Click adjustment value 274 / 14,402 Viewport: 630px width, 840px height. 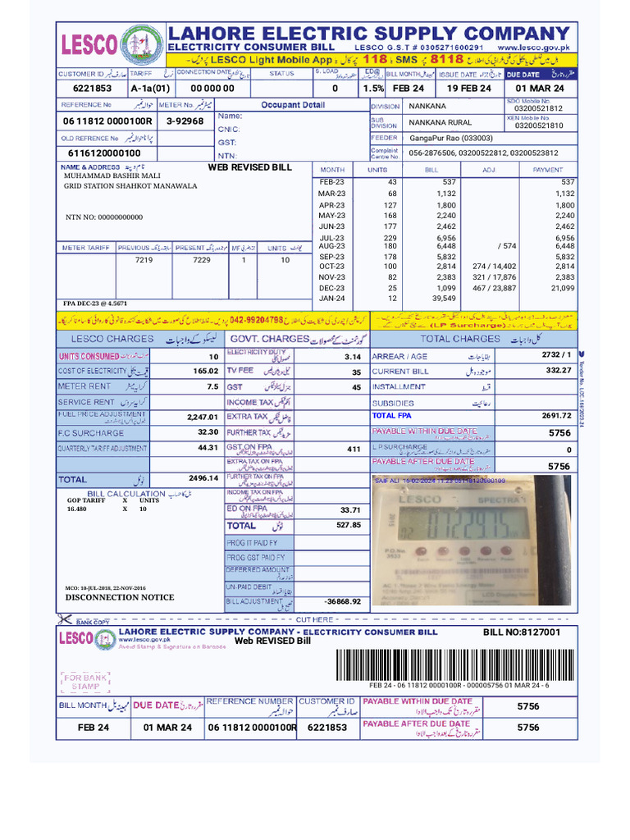pos(494,267)
